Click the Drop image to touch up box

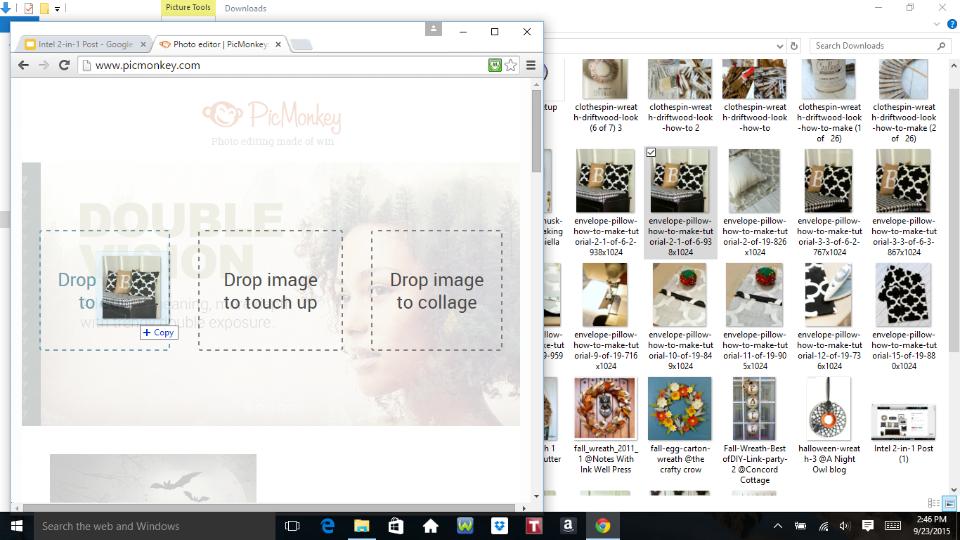pyautogui.click(x=271, y=290)
